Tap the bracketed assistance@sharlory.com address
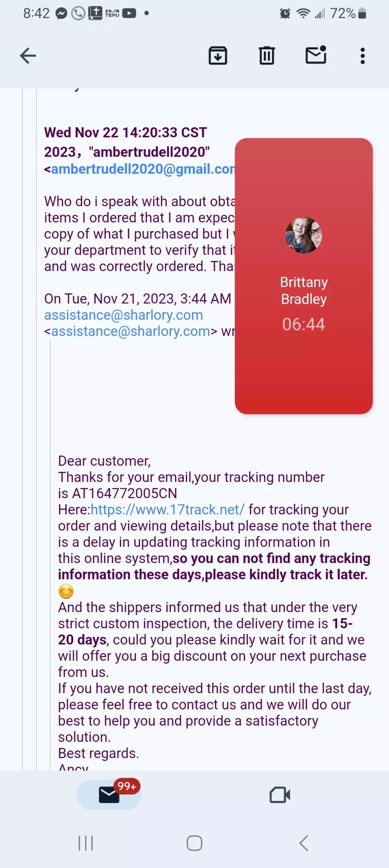389x868 pixels. 131,331
